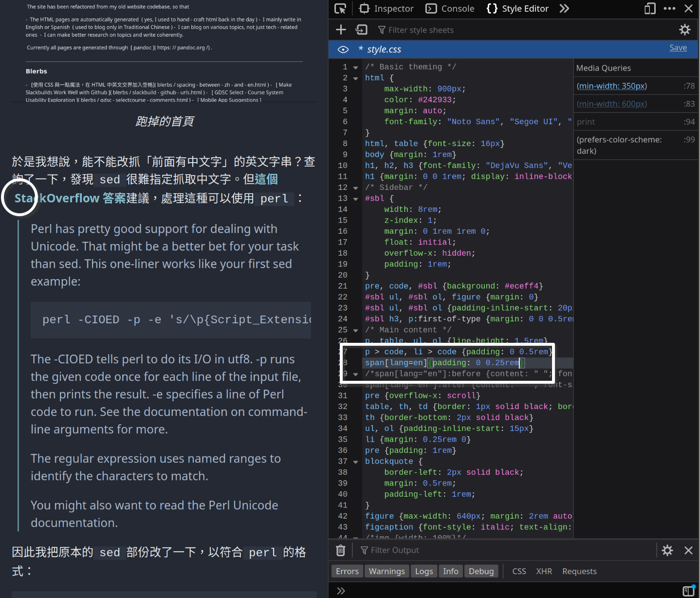Click the 'z-index: 1' declaration
The width and height of the screenshot is (700, 598).
tap(410, 221)
